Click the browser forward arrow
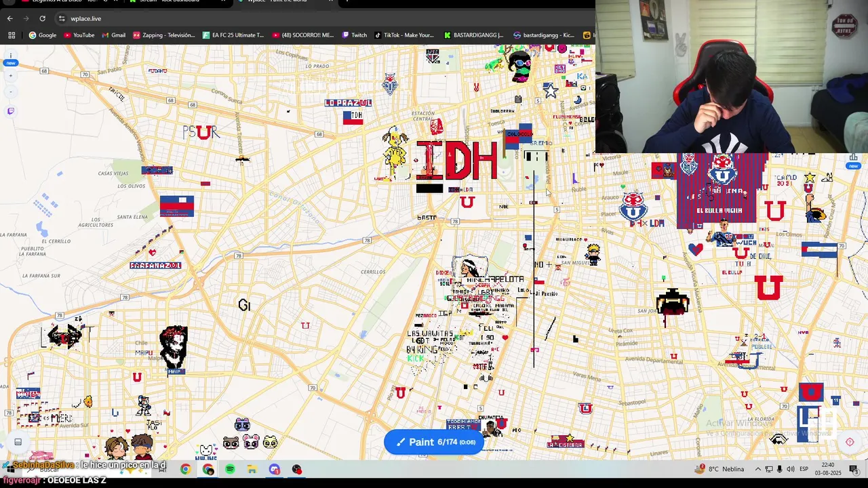868x488 pixels. coord(26,18)
